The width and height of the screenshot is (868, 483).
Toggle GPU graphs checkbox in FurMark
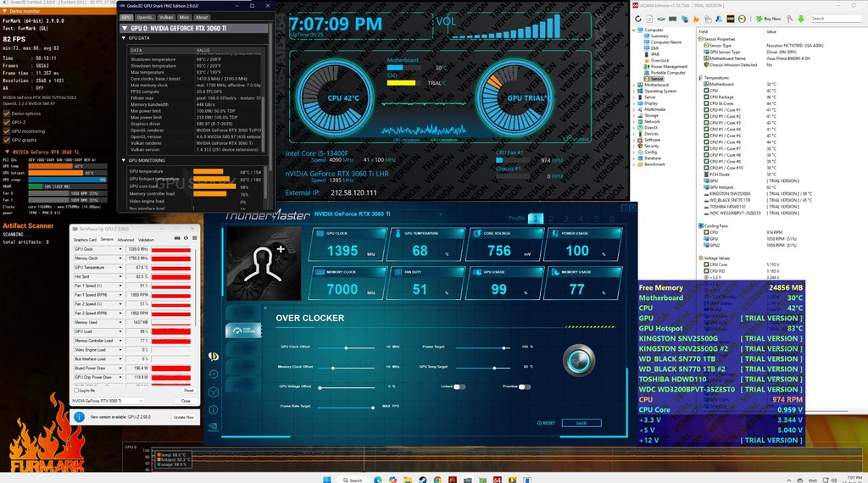7,140
